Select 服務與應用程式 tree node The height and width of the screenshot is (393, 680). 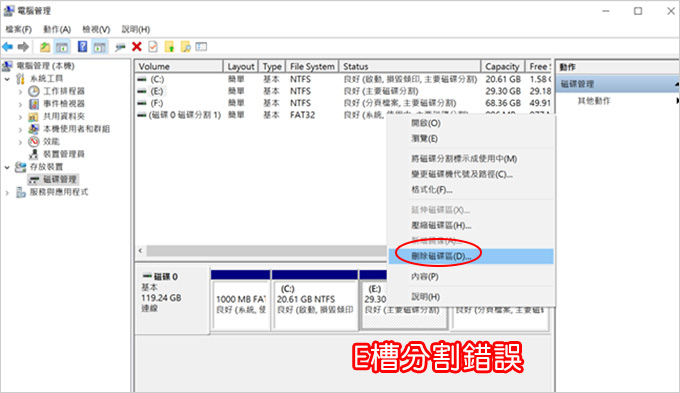click(x=59, y=192)
